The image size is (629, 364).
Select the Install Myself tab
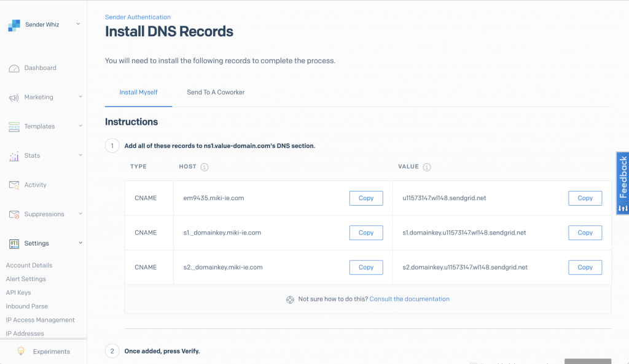pos(138,92)
